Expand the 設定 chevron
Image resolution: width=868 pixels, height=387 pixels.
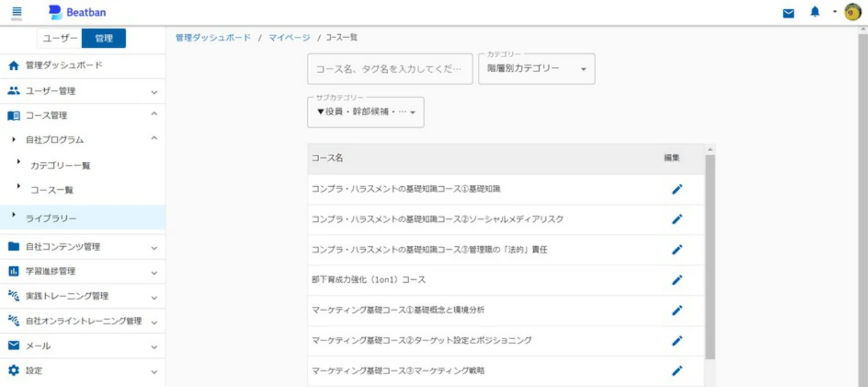point(154,372)
